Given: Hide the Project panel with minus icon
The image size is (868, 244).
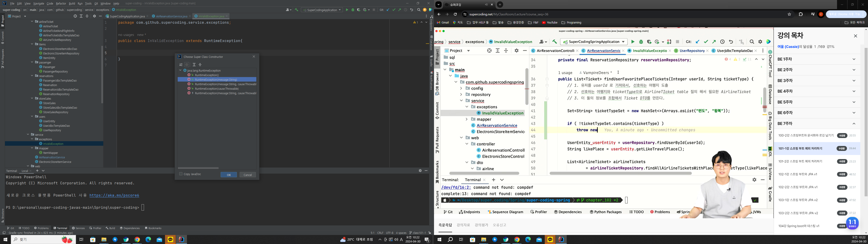Looking at the screenshot, I should (100, 16).
